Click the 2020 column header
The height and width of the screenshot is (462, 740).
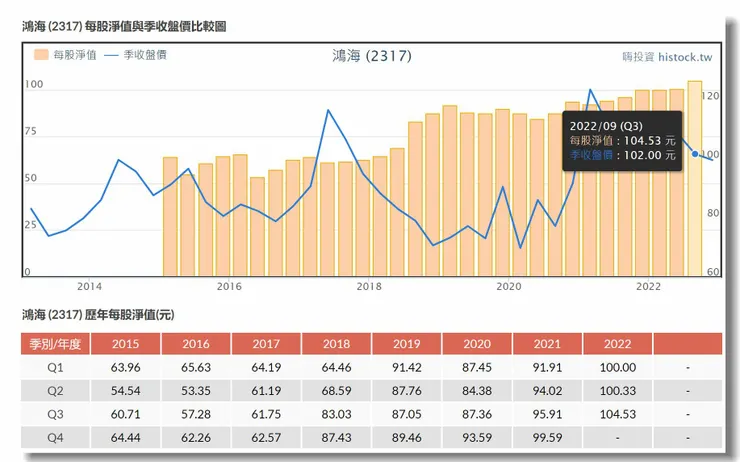(477, 344)
